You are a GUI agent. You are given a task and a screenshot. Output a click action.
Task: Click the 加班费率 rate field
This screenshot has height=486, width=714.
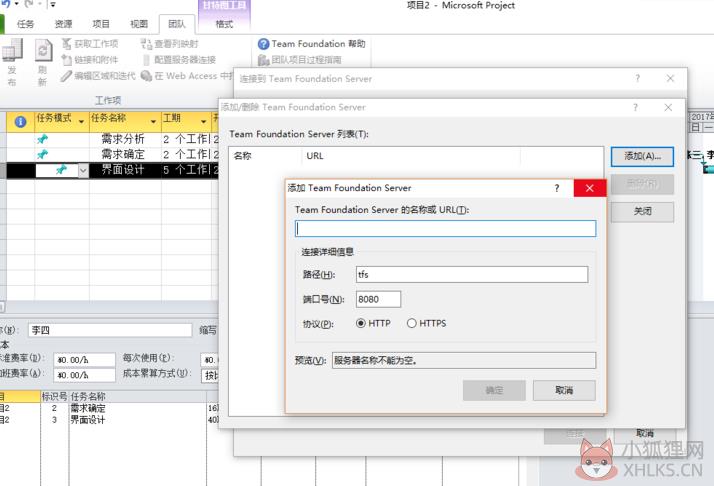pyautogui.click(x=84, y=375)
